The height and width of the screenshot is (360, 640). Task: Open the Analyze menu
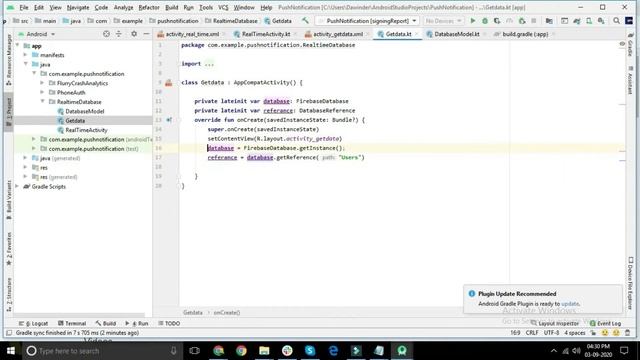click(x=123, y=7)
